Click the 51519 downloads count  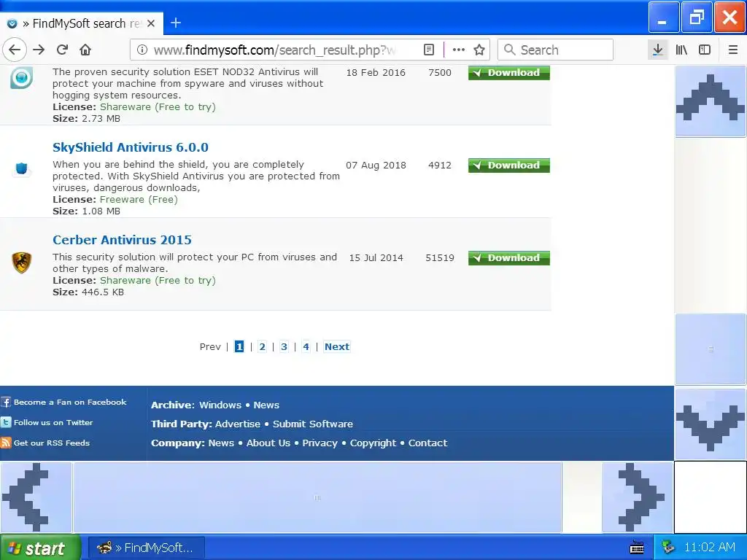coord(440,257)
